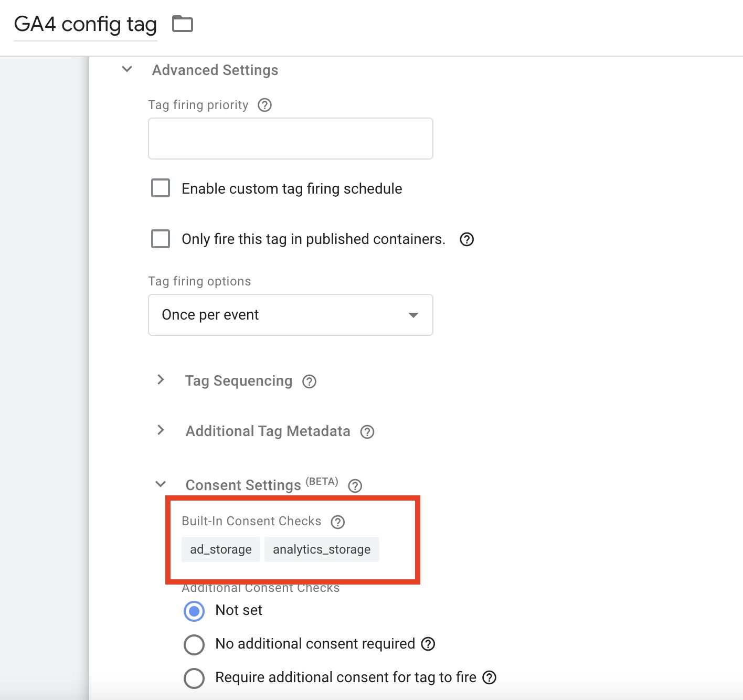Open help for Tag firing priority

point(265,105)
